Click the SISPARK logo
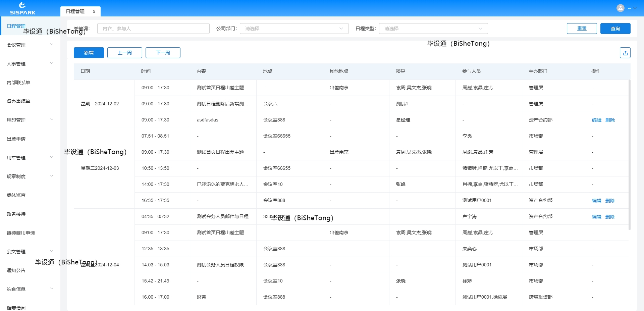The image size is (644, 311). [22, 8]
